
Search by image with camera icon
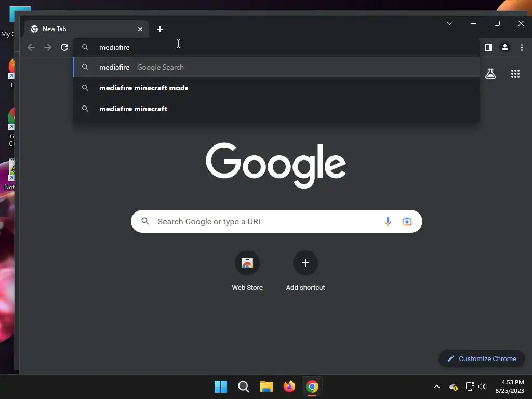(x=407, y=221)
